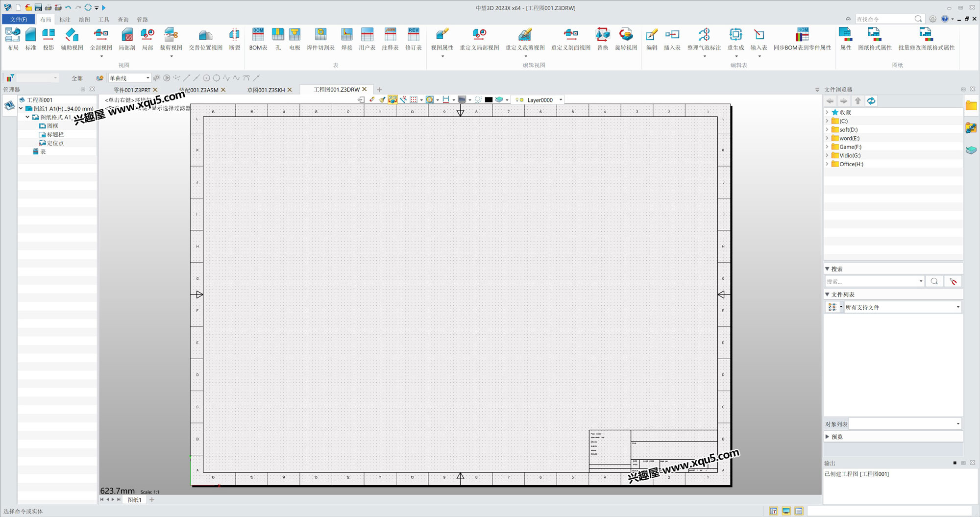
Task: Click the 布局 layout view tool
Action: 13,39
